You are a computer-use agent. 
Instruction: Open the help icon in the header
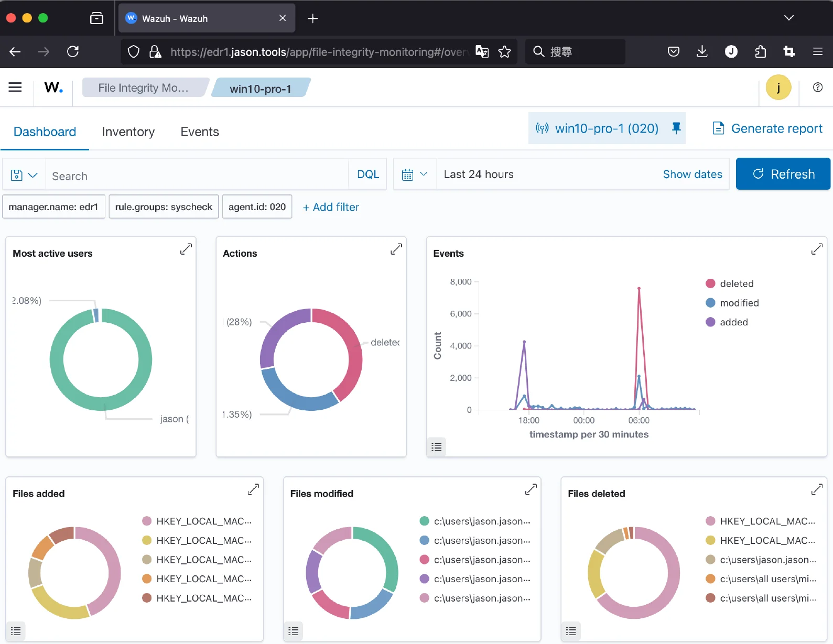click(x=817, y=88)
